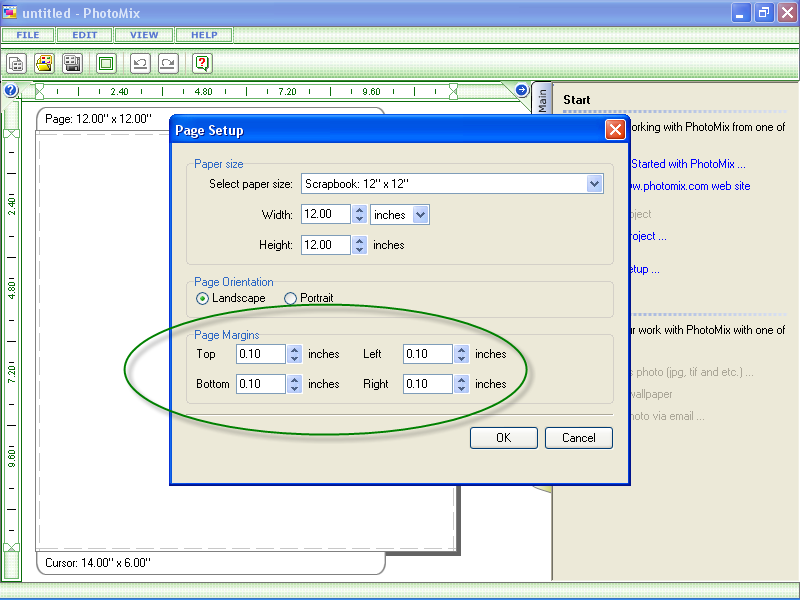
Task: Click the blue arrow icon right of ruler
Action: [x=521, y=90]
